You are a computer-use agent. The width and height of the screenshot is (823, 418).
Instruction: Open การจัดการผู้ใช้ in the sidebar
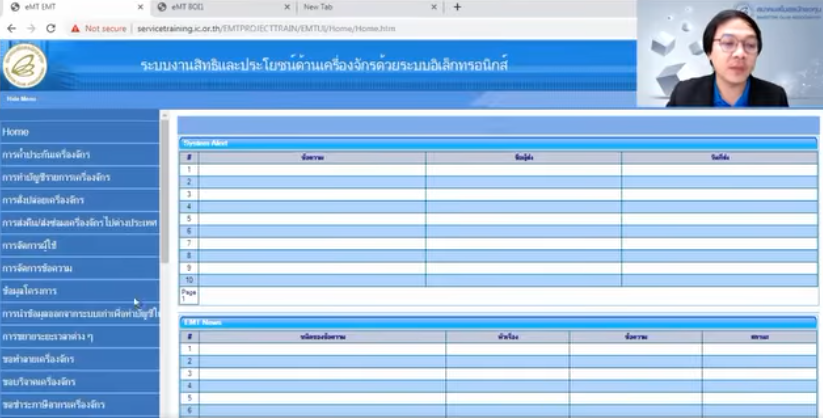point(80,245)
